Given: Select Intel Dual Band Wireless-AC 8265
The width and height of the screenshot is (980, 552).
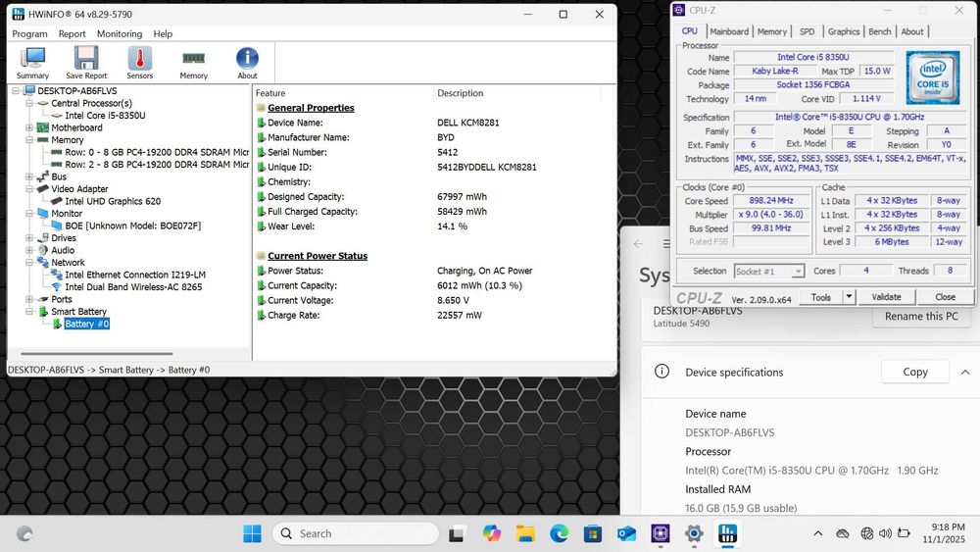Looking at the screenshot, I should click(133, 287).
